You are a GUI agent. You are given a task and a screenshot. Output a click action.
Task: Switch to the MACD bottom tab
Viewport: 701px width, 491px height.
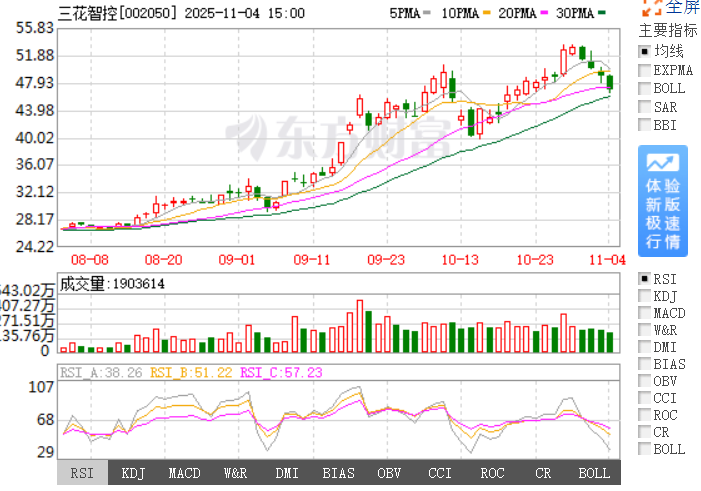pyautogui.click(x=184, y=473)
